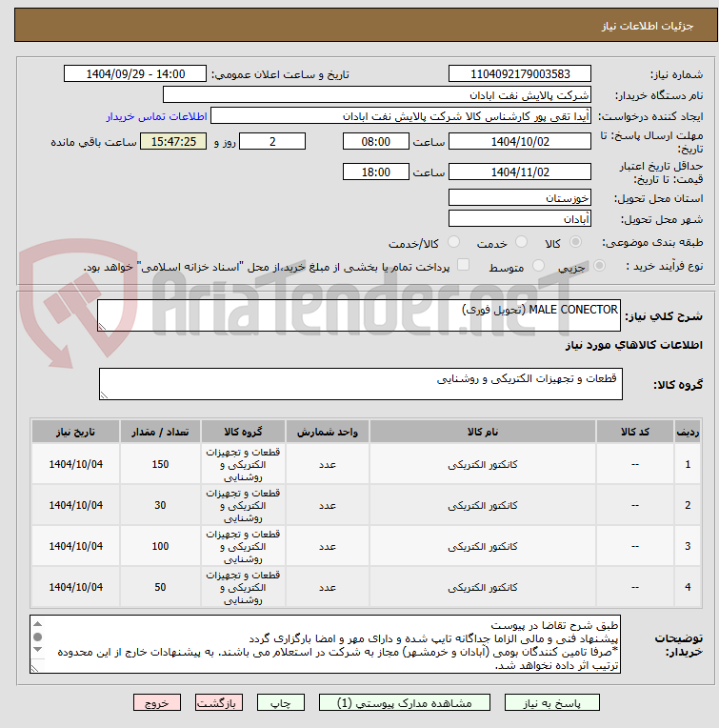Click quantity cell 150 in row 1

(x=160, y=464)
